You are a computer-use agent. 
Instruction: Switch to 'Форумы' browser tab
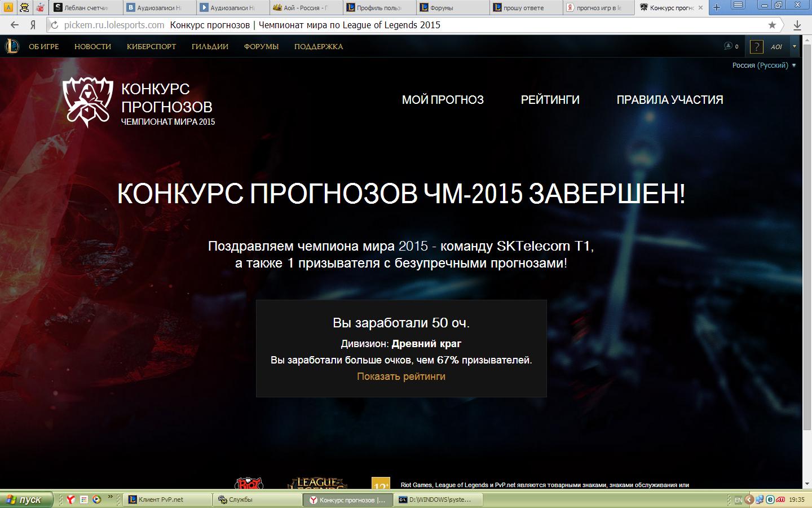coord(452,7)
